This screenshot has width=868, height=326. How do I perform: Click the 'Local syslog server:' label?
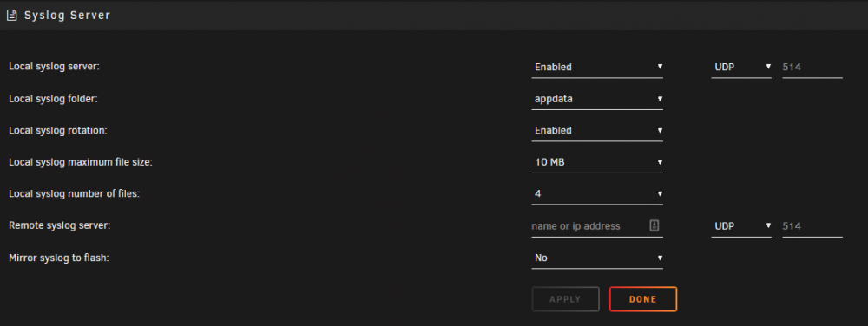(54, 67)
